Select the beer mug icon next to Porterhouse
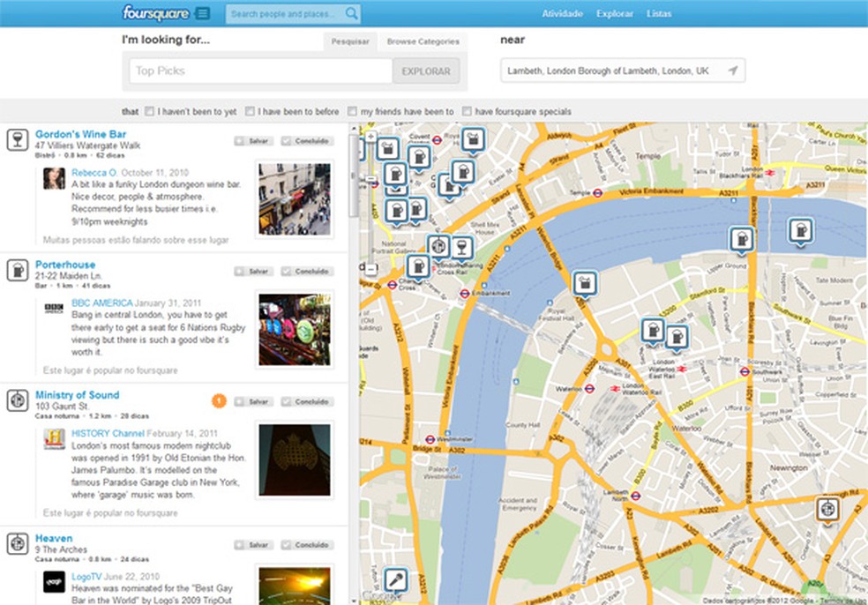Screen dimensions: 868x605 click(17, 271)
